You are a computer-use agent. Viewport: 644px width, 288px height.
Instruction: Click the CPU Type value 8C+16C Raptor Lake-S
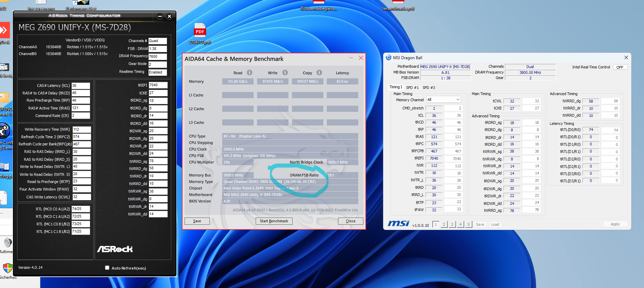pyautogui.click(x=290, y=136)
